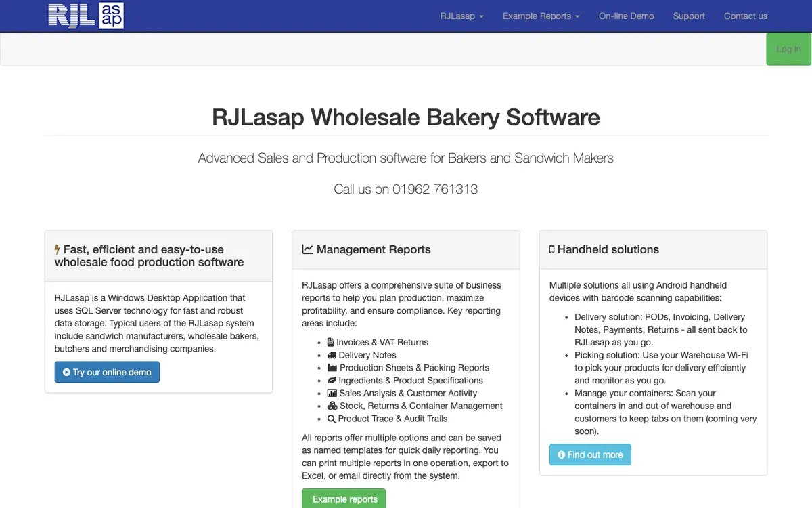Viewport: 812px width, 508px height.
Task: Click the lightning bolt icon in first panel heading
Action: point(58,249)
